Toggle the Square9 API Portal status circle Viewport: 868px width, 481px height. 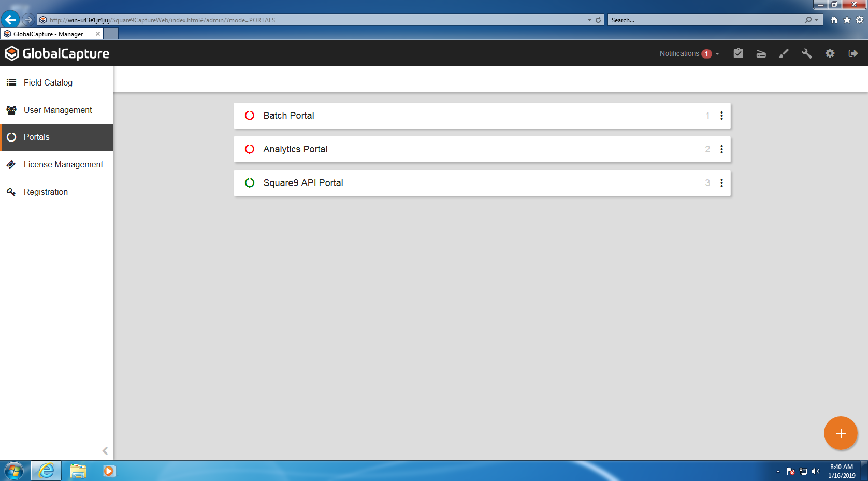tap(250, 183)
